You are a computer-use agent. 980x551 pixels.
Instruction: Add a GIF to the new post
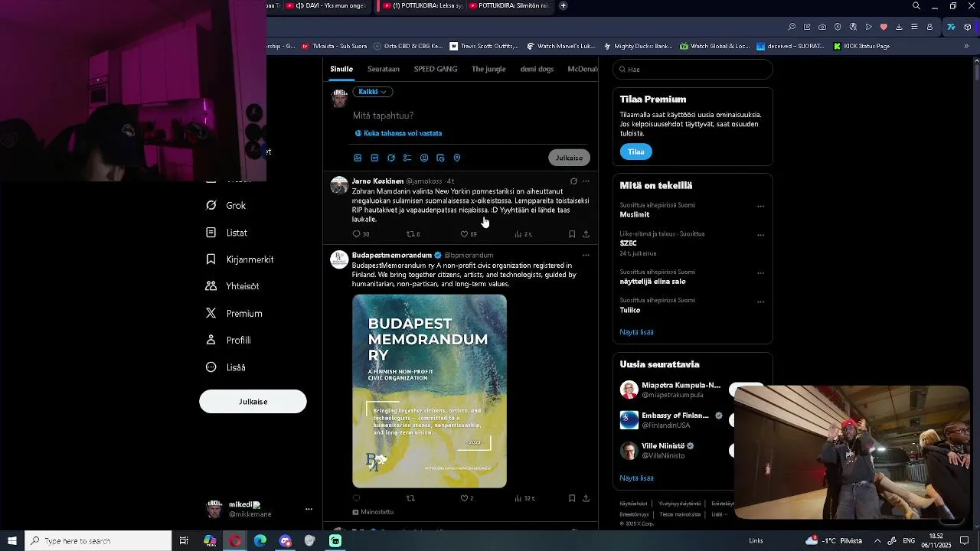[374, 158]
